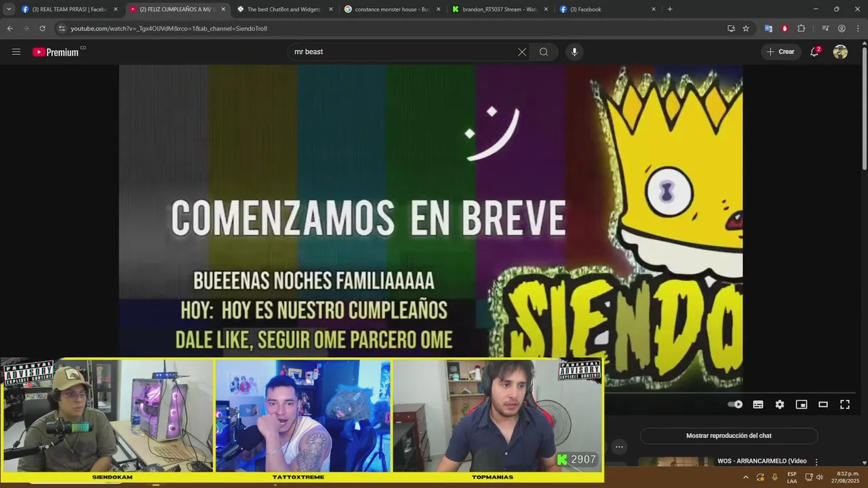
Task: Open the WOS - ARRANCARMELO video thumbnail
Action: point(675,462)
